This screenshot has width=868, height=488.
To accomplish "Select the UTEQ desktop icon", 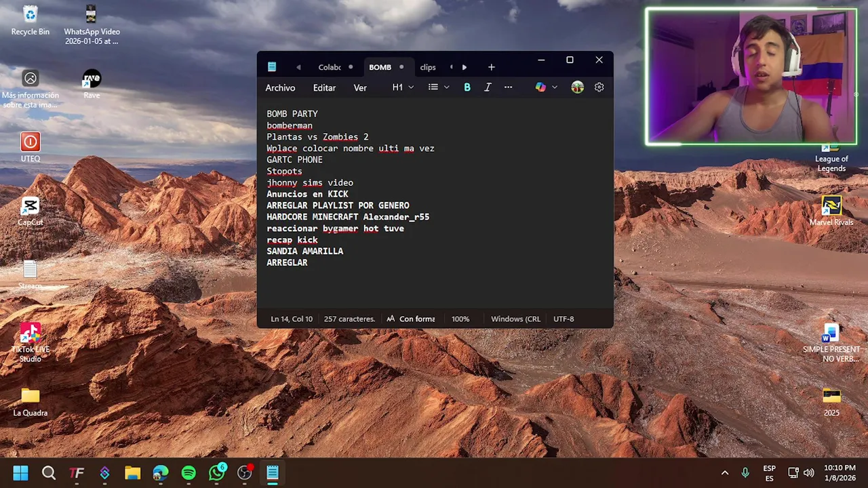I will pyautogui.click(x=31, y=147).
